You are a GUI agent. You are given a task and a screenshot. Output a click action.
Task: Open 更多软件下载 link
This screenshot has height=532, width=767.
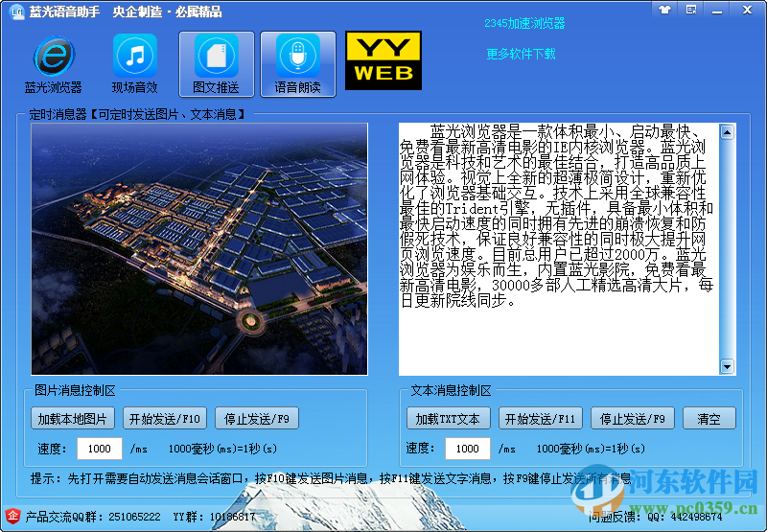pyautogui.click(x=521, y=54)
